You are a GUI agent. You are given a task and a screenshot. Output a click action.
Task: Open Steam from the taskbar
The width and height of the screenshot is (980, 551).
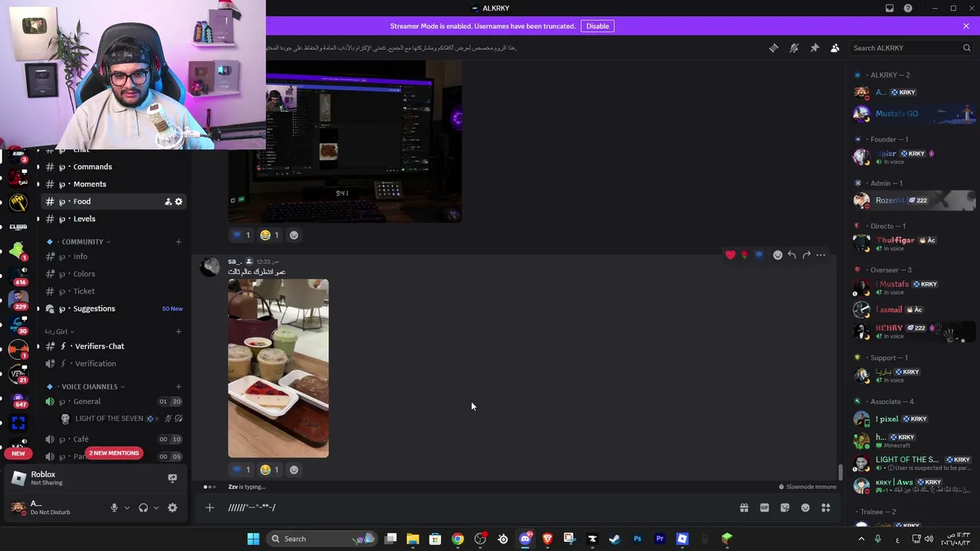tap(614, 539)
